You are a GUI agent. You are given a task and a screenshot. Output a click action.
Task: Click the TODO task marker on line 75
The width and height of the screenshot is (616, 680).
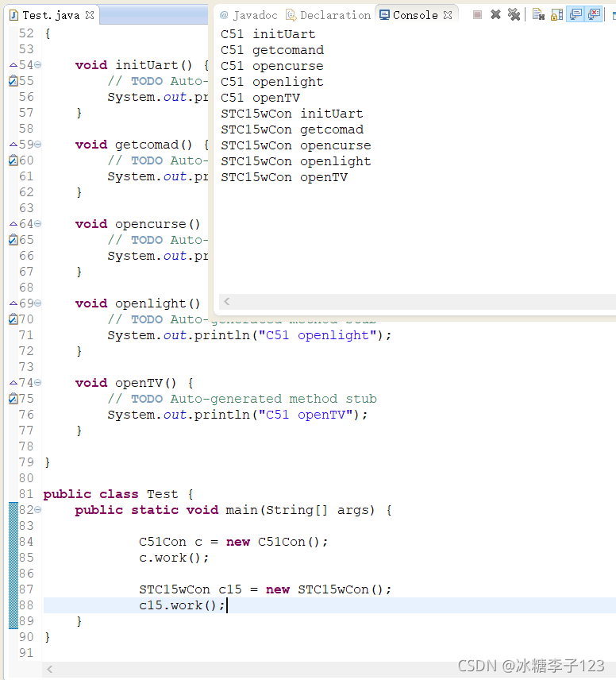point(13,398)
